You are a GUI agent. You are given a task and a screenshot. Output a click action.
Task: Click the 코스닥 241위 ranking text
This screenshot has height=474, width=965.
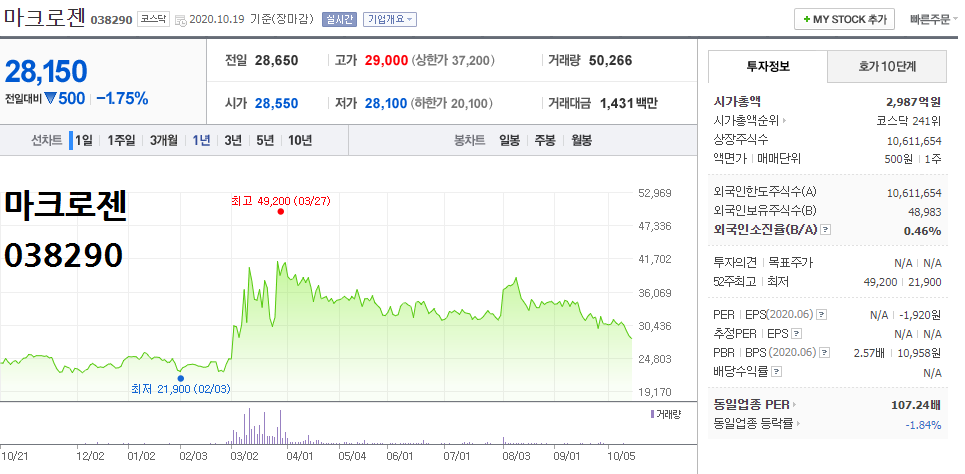pyautogui.click(x=909, y=121)
